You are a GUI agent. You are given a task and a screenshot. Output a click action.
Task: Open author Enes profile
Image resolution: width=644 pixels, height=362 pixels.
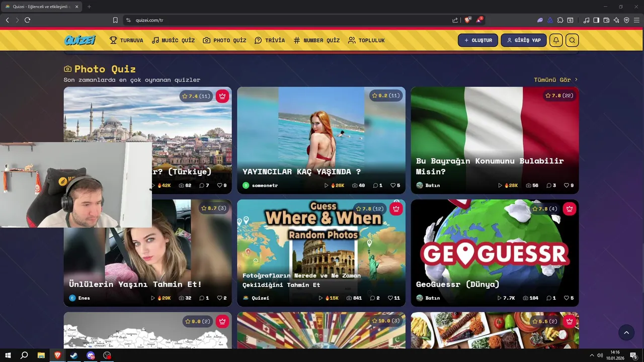(79, 298)
